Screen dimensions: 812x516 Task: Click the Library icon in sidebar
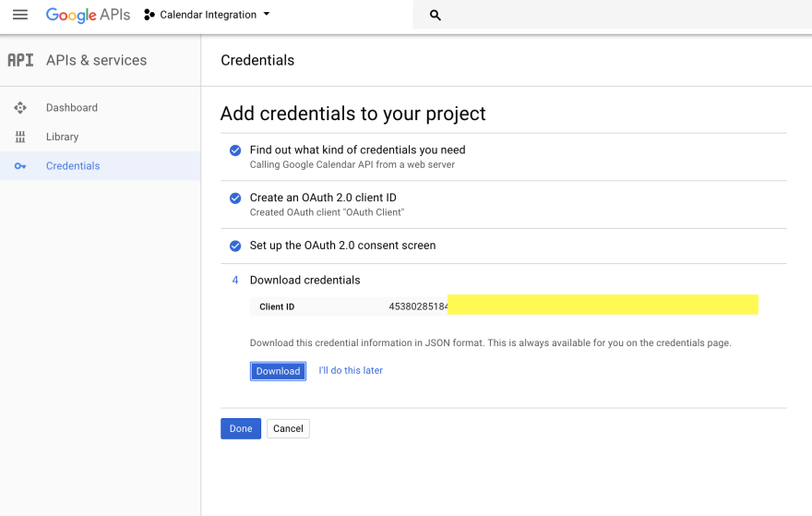[x=20, y=137]
